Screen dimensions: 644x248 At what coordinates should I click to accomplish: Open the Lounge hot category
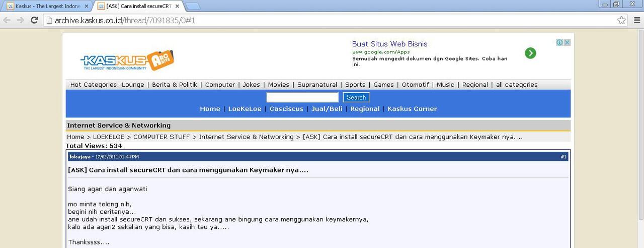[x=133, y=85]
